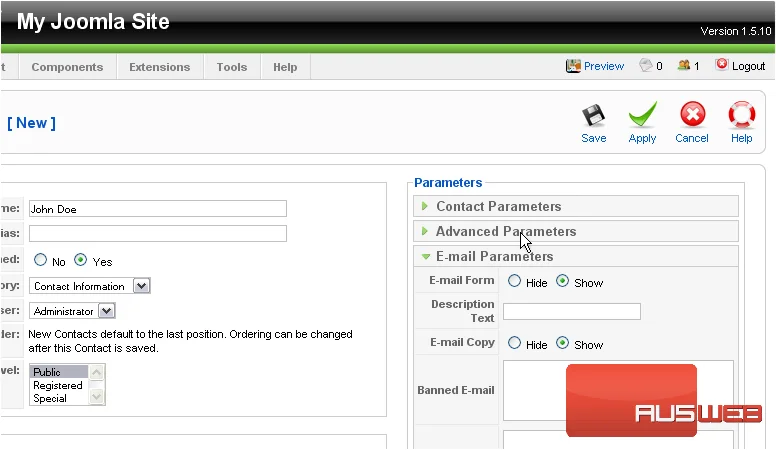Image resolution: width=776 pixels, height=450 pixels.
Task: Click the access level list down arrow
Action: (x=97, y=397)
